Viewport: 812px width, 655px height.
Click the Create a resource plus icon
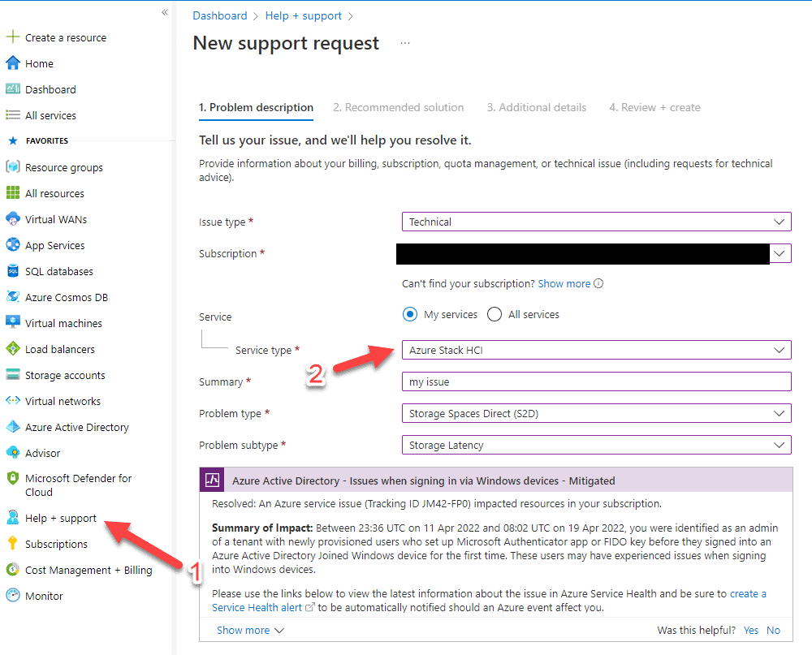(12, 37)
